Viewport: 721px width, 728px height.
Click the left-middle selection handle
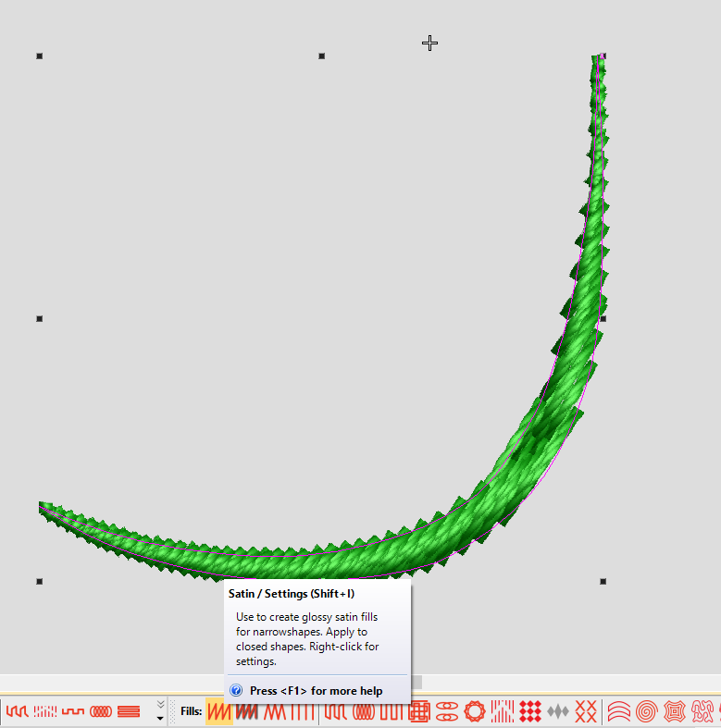[x=40, y=319]
